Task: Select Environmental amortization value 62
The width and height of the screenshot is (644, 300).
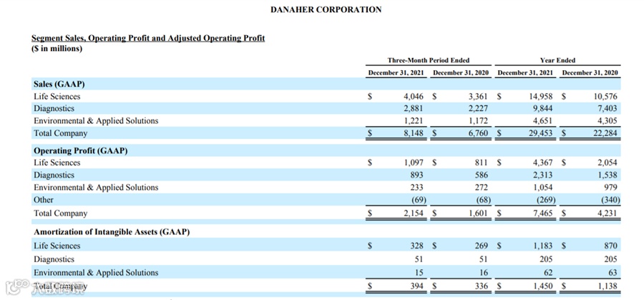Action: click(548, 273)
